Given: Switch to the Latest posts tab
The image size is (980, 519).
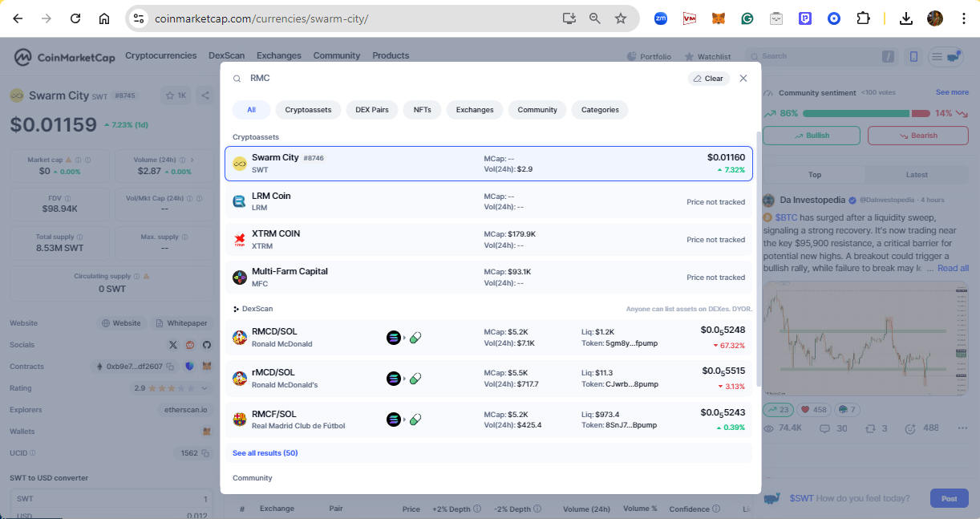Looking at the screenshot, I should click(x=917, y=174).
